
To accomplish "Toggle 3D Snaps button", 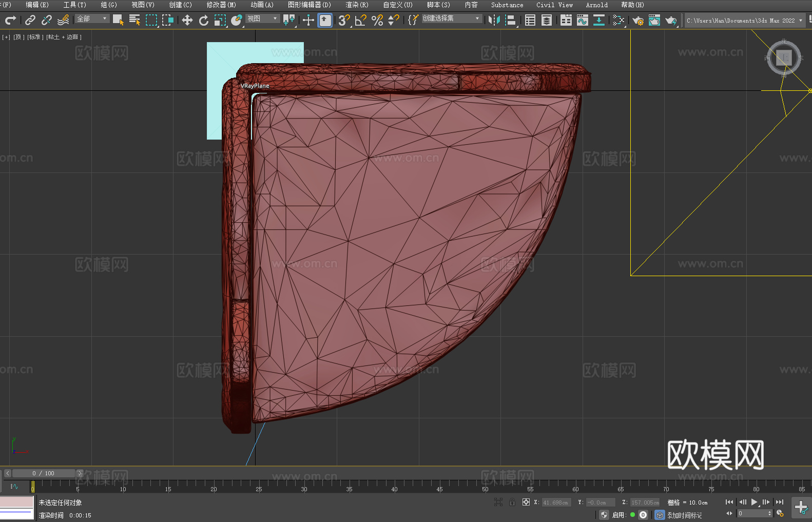I will click(x=344, y=20).
